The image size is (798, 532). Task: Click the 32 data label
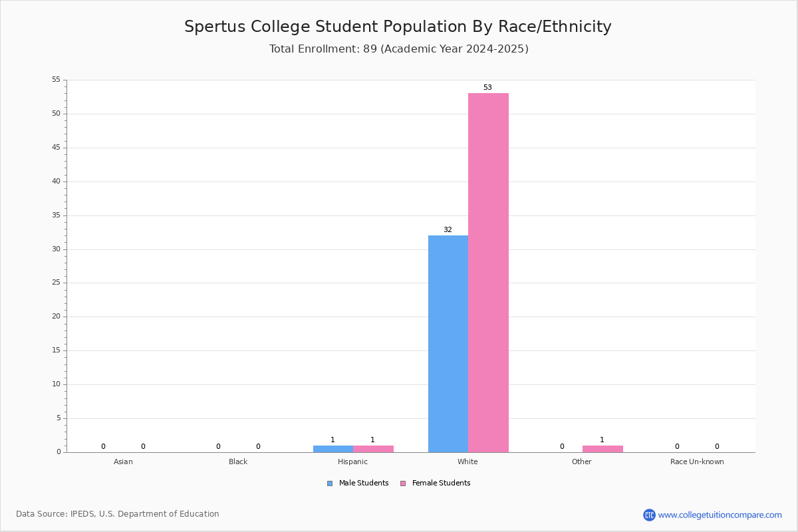pos(448,230)
